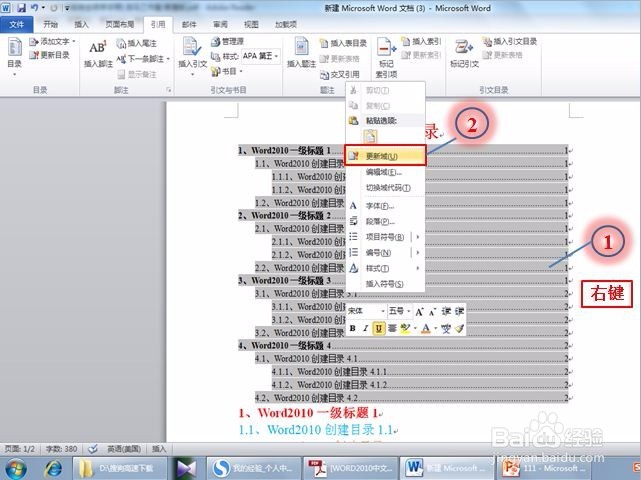Click the Save icon in quick access toolbar
The image size is (641, 480).
[x=21, y=8]
